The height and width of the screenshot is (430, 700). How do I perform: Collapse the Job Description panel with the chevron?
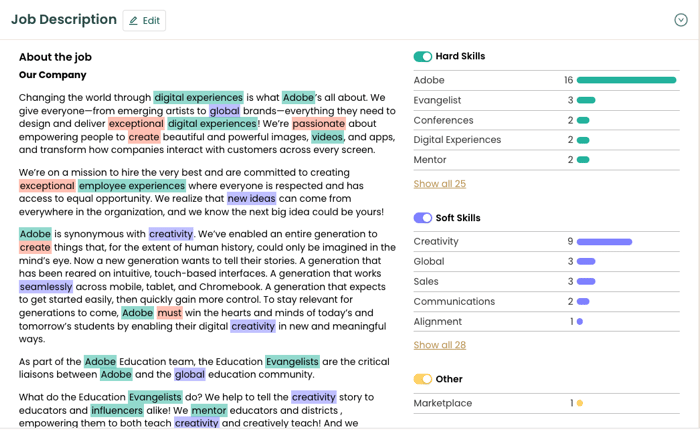coord(680,20)
